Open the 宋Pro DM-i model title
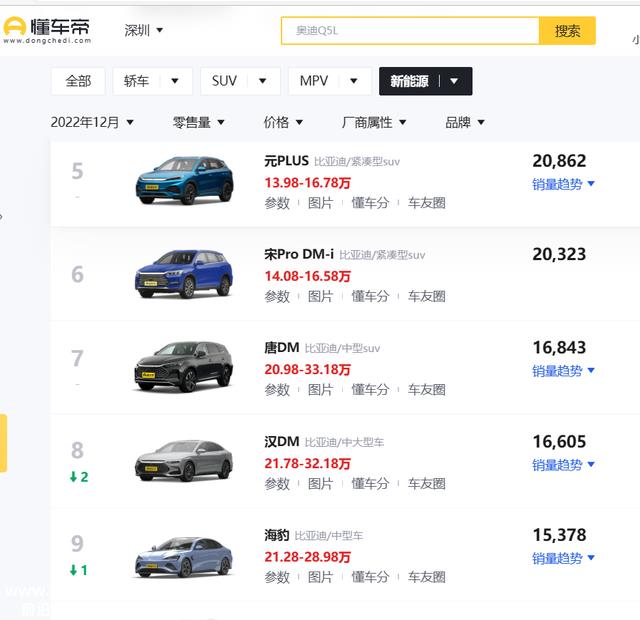The width and height of the screenshot is (640, 620). pyautogui.click(x=299, y=254)
